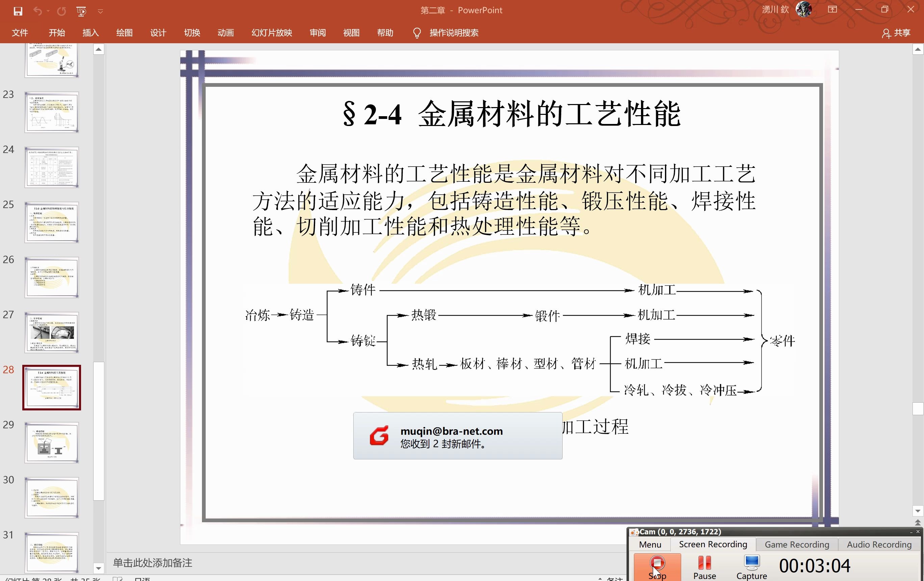Open the 幻灯片放映 ribbon tab
The width and height of the screenshot is (924, 581).
[x=272, y=33]
